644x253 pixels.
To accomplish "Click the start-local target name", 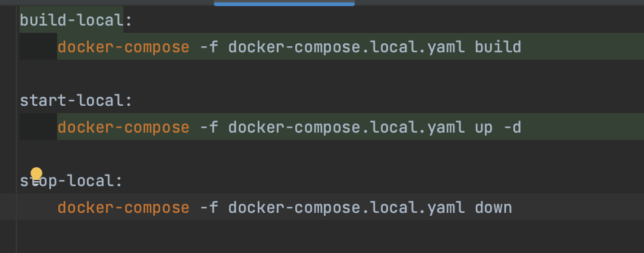I will [x=72, y=100].
